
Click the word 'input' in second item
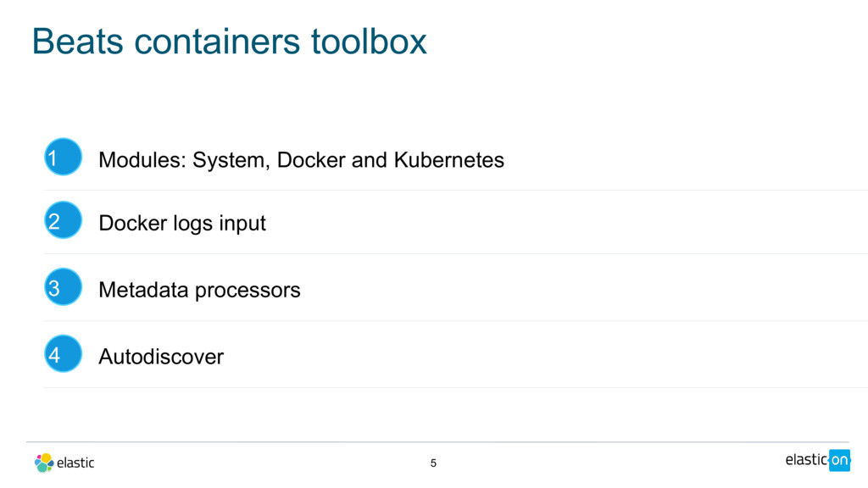(242, 224)
